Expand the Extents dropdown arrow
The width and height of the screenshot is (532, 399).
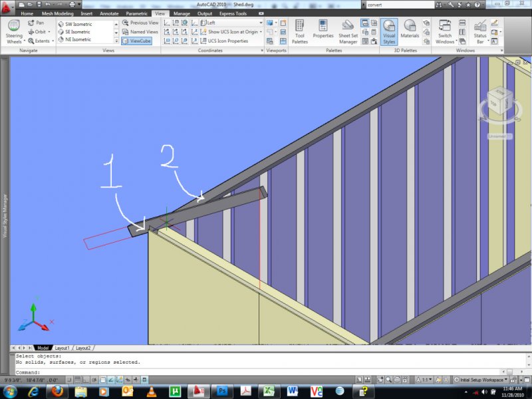click(x=53, y=41)
